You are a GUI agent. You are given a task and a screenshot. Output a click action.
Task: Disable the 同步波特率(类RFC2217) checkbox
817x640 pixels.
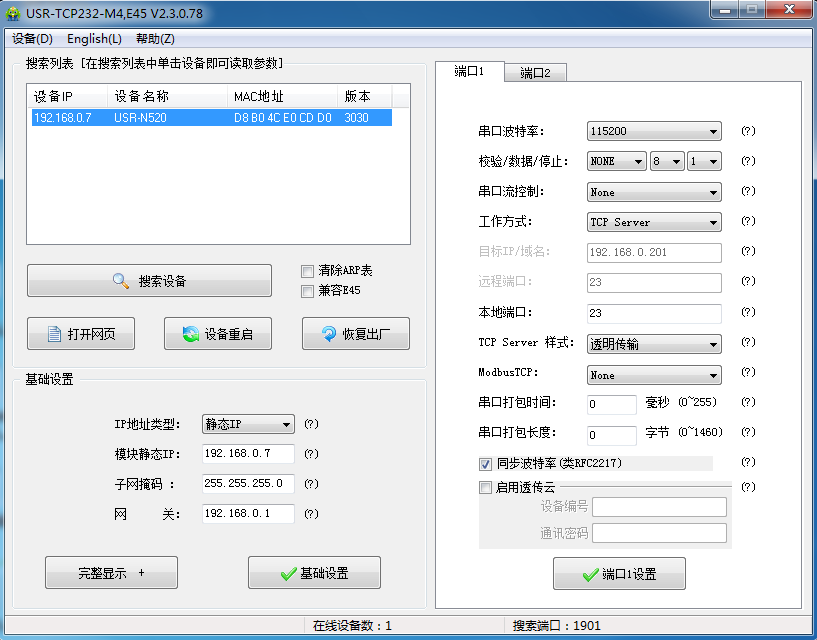pyautogui.click(x=485, y=464)
